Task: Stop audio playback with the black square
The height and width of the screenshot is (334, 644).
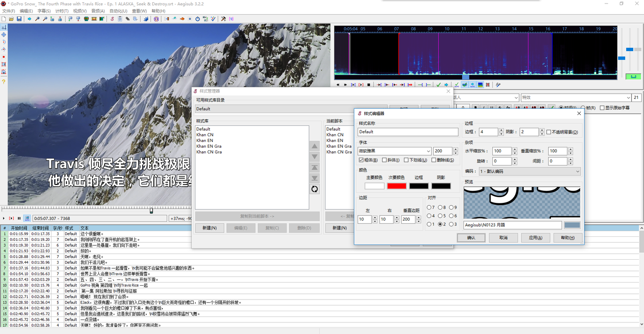Action: click(369, 85)
